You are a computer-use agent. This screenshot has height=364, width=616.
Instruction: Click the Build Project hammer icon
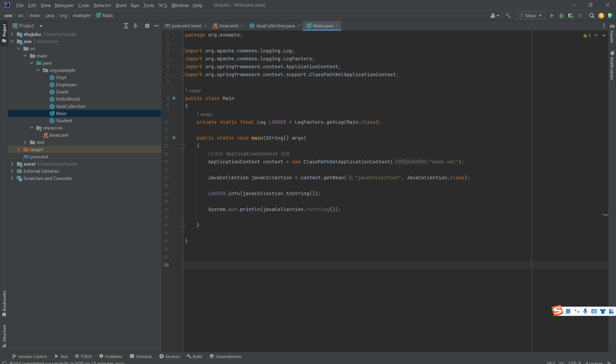tap(508, 16)
